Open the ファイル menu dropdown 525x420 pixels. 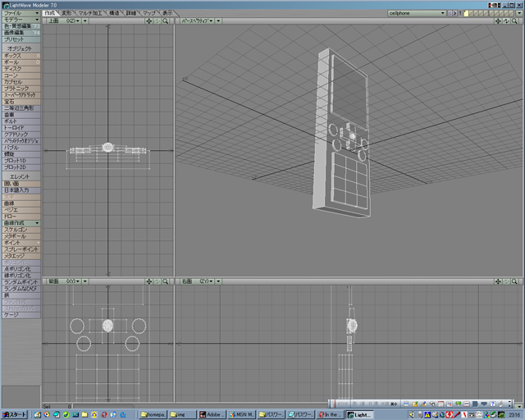[x=21, y=13]
